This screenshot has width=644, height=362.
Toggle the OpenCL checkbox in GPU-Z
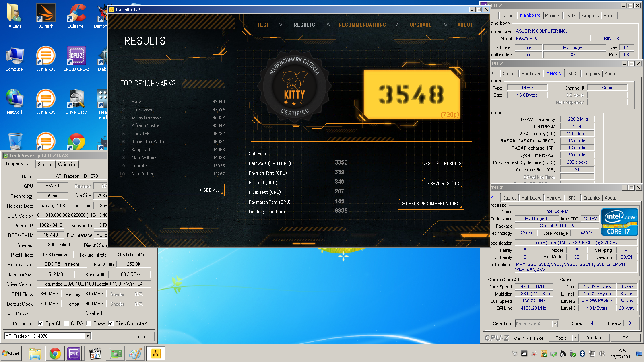pos(41,323)
